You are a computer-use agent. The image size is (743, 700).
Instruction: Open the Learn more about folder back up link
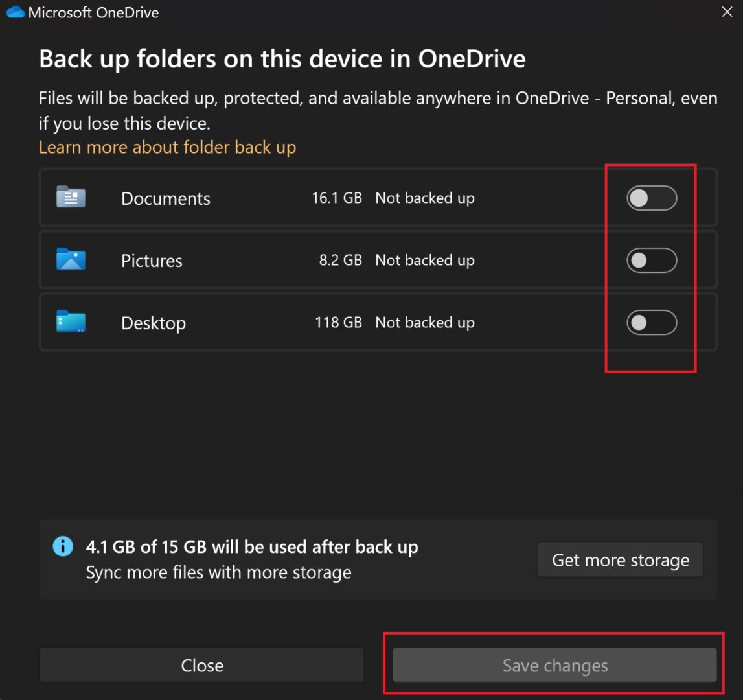click(x=167, y=147)
